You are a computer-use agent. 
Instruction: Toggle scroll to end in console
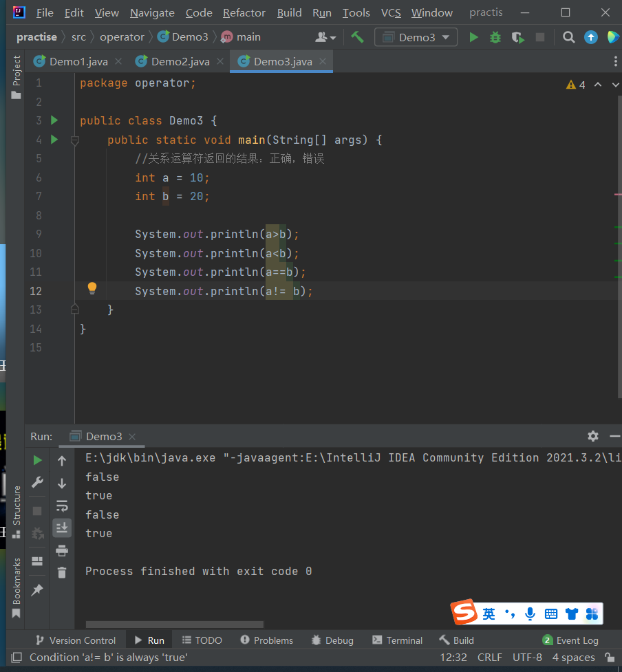62,528
